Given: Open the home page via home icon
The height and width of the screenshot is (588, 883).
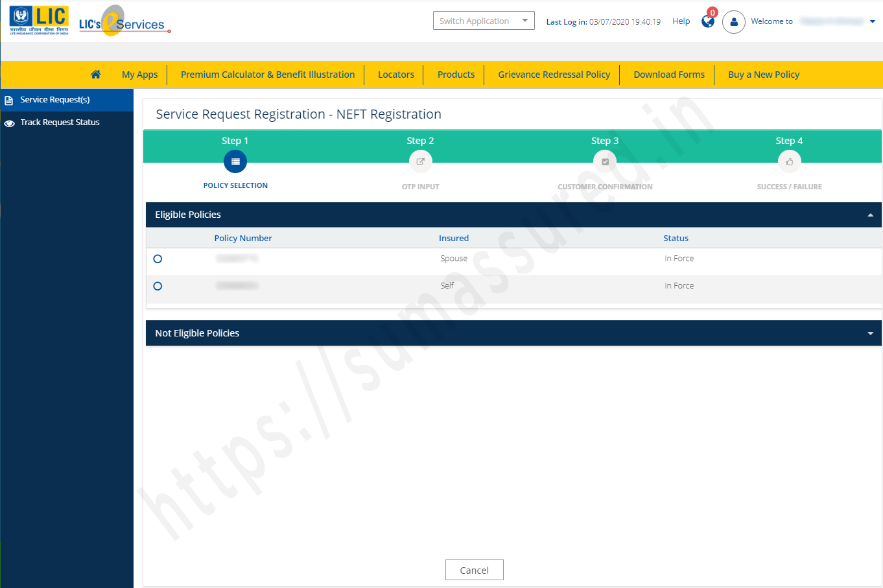Looking at the screenshot, I should [95, 74].
